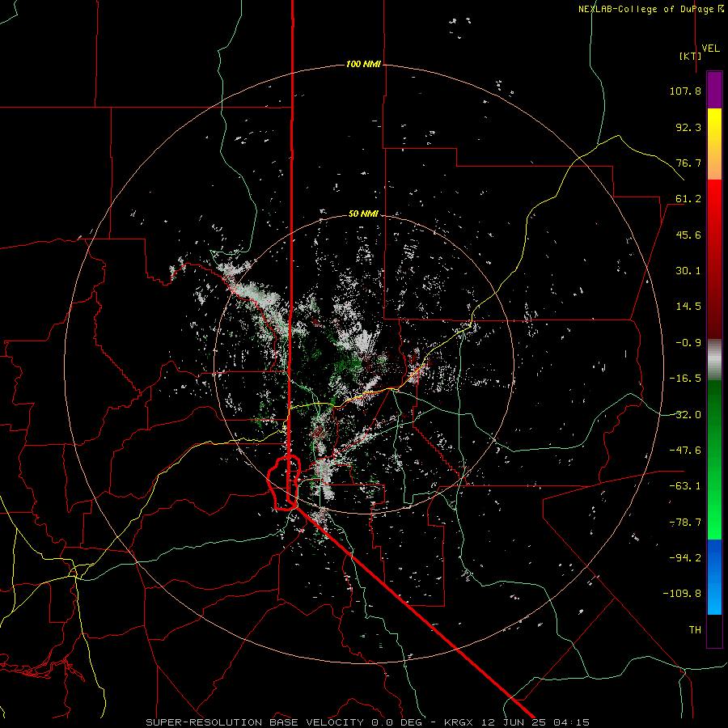This screenshot has height=728, width=728.
Task: Click the purple segment of color bar
Action: pyautogui.click(x=714, y=90)
